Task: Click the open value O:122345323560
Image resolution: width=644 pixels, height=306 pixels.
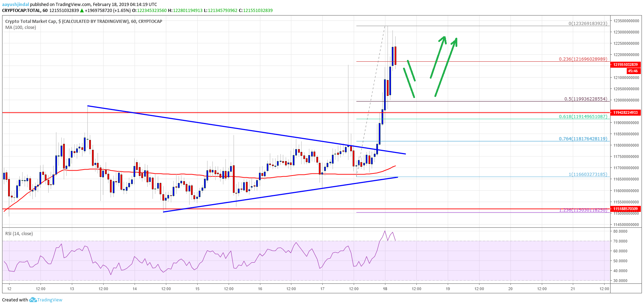Action: click(x=149, y=10)
